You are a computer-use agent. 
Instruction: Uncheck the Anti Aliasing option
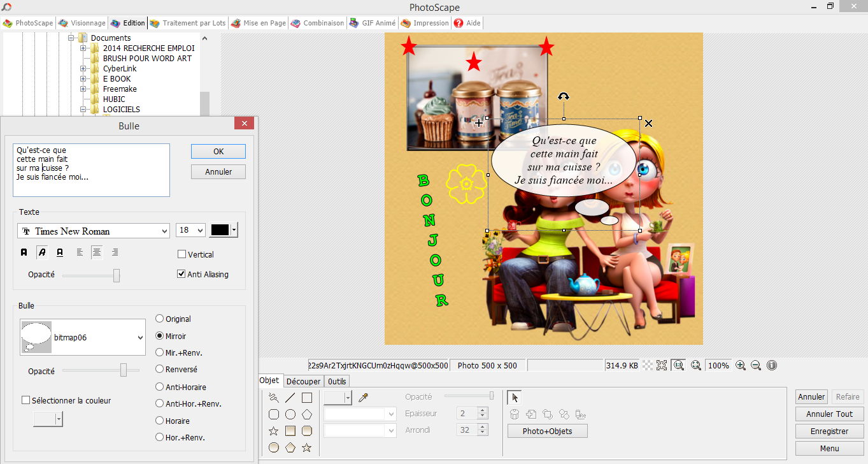pos(182,275)
